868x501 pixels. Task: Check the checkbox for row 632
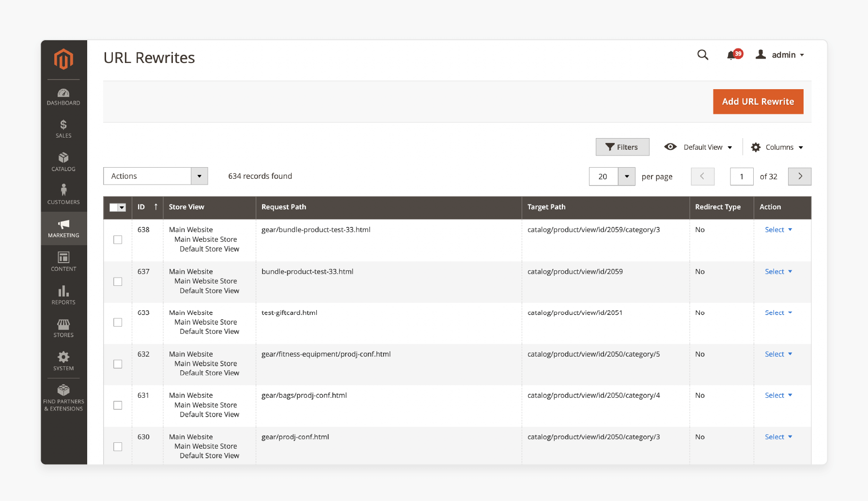coord(118,364)
